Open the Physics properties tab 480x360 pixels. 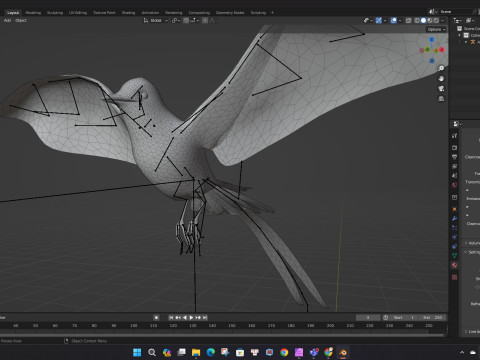click(454, 237)
